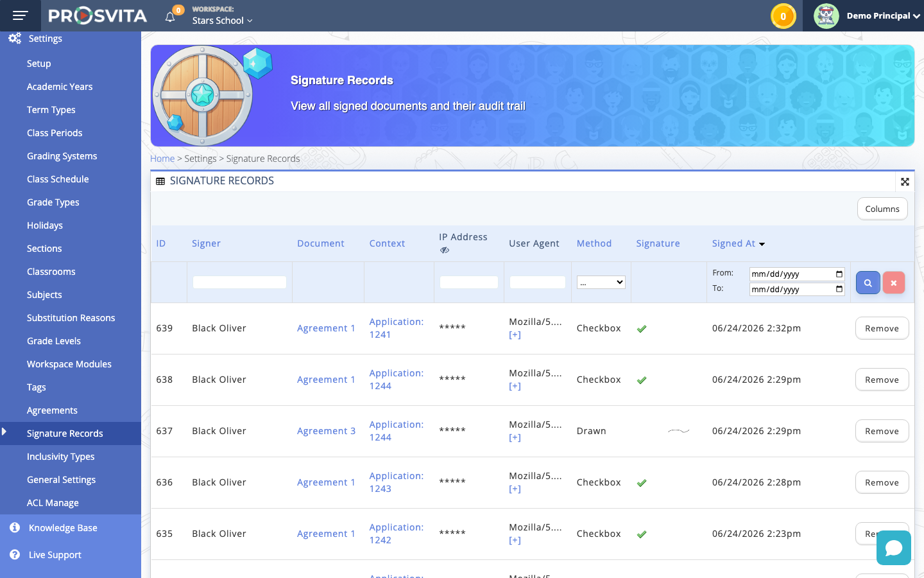This screenshot has height=578, width=924.
Task: Open the chat support bubble
Action: click(x=894, y=548)
